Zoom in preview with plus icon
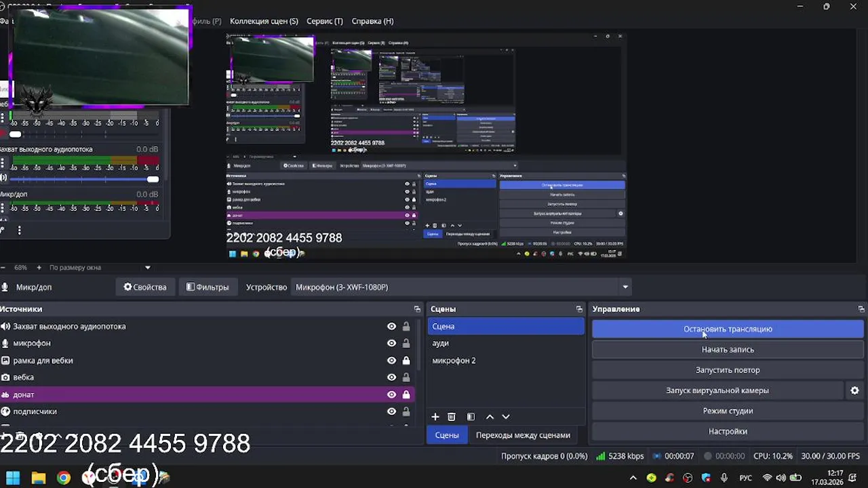Viewport: 868px width, 488px height. point(39,268)
